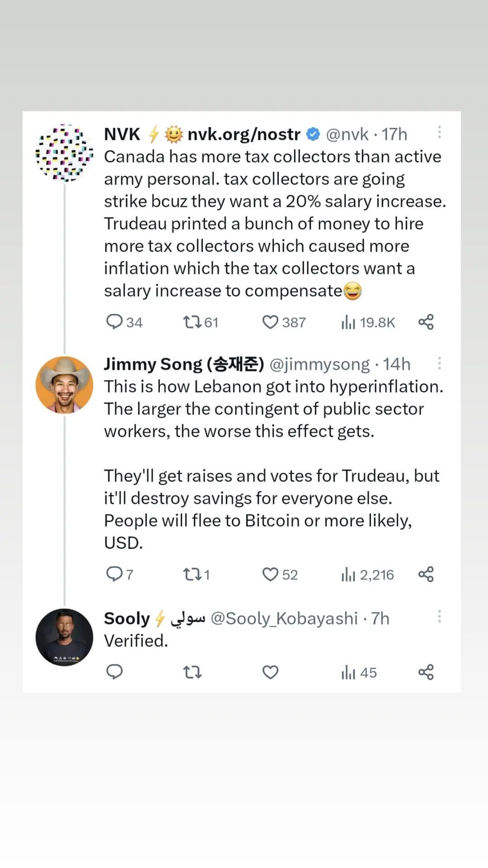Viewport: 488px width, 868px height.
Task: Share NVK's tweet via share icon
Action: click(x=426, y=322)
